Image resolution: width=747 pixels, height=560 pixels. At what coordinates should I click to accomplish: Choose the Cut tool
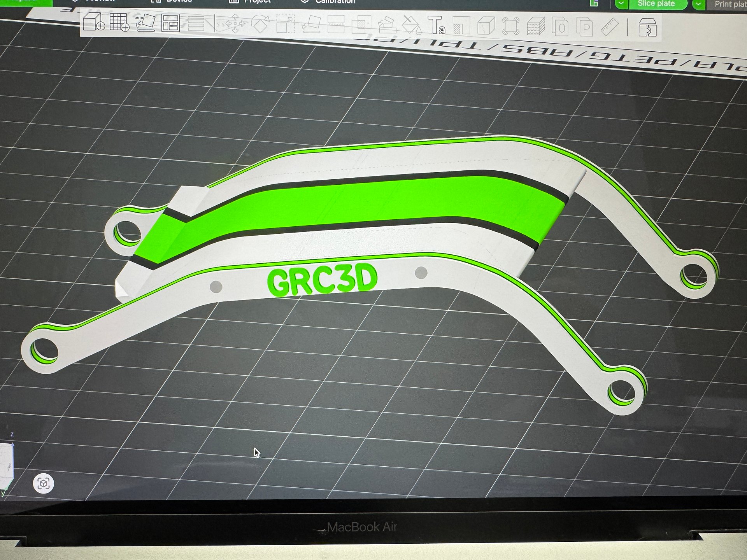click(336, 25)
